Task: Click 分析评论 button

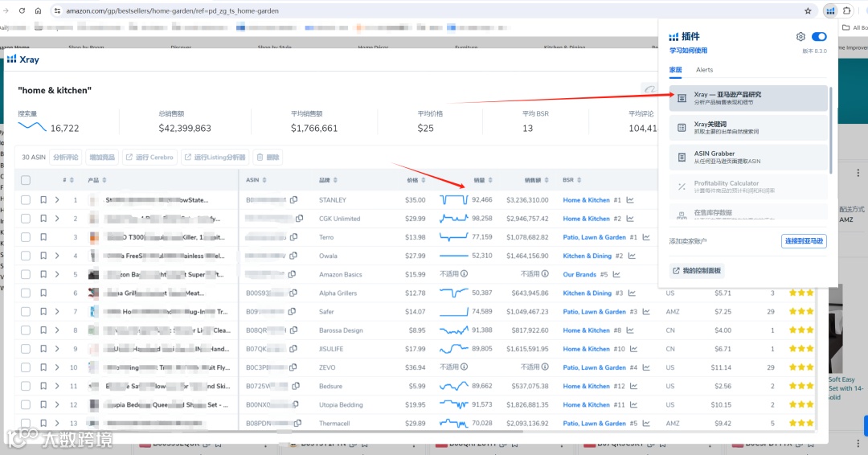Action: (x=66, y=158)
